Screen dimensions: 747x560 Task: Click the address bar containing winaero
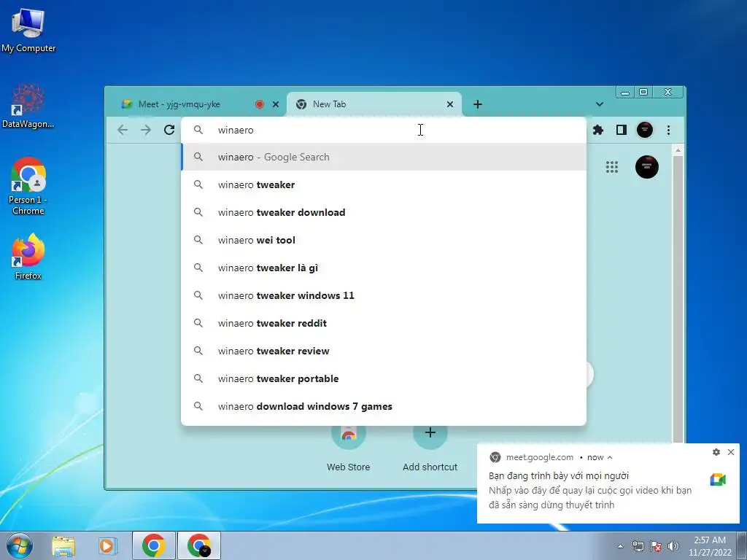pyautogui.click(x=384, y=130)
